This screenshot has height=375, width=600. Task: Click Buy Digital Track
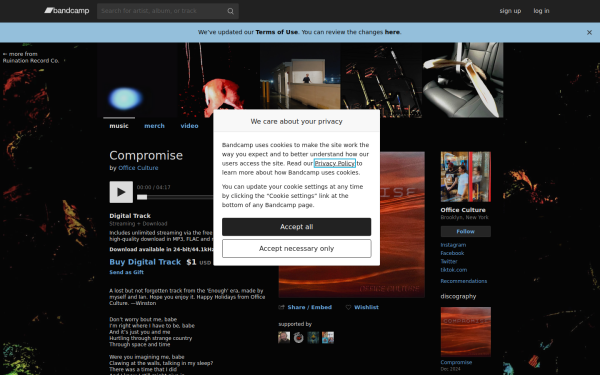[x=145, y=262]
